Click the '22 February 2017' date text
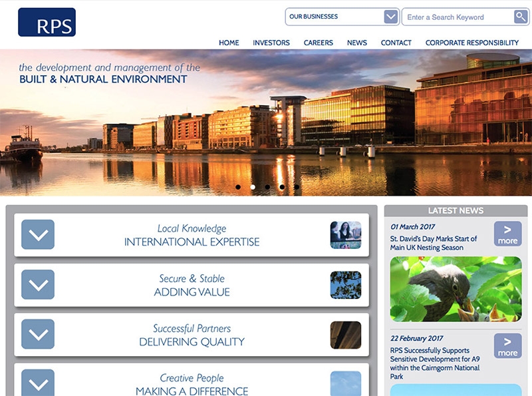 [x=417, y=338]
